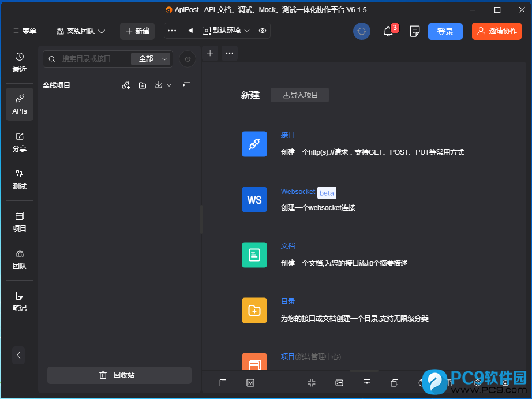The width and height of the screenshot is (532, 399).
Task: Click the shrink-arrows icon in the bottom bar
Action: [x=312, y=383]
